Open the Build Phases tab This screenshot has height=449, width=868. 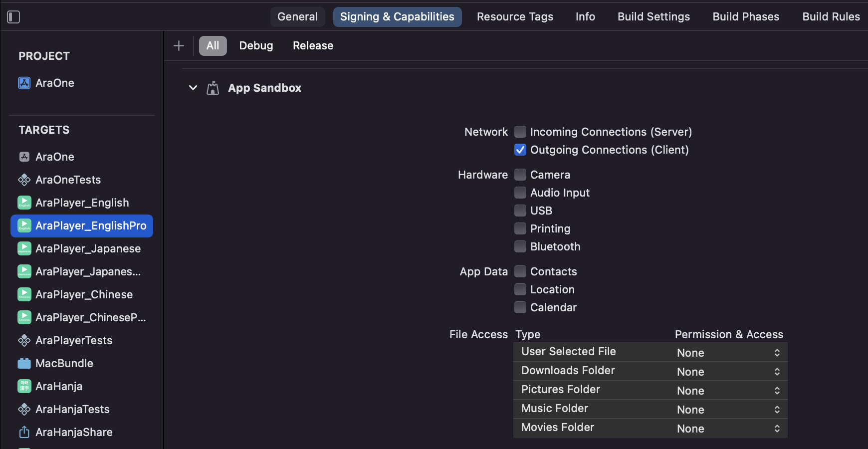(x=746, y=17)
